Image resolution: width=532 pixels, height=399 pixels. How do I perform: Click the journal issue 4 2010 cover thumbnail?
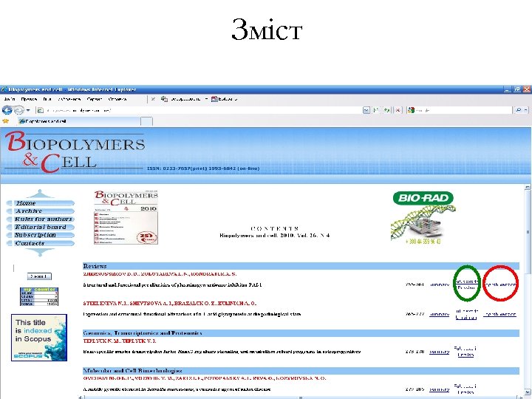point(126,217)
